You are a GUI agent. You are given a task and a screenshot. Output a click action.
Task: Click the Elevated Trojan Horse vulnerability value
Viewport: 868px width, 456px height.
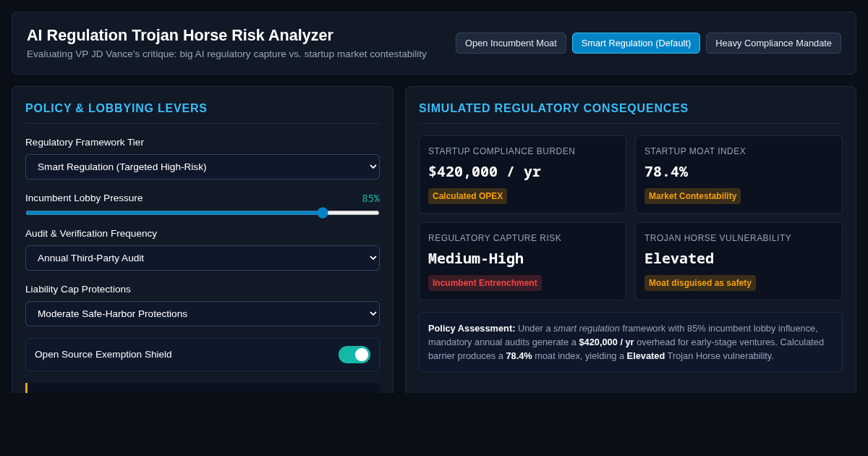(679, 258)
